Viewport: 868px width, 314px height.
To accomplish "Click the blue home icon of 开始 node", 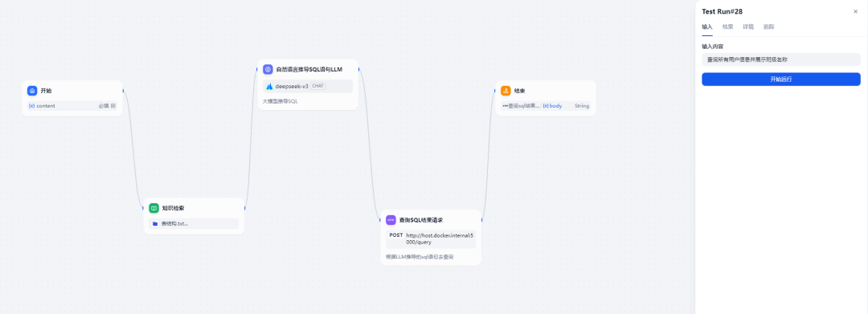I will tap(32, 91).
